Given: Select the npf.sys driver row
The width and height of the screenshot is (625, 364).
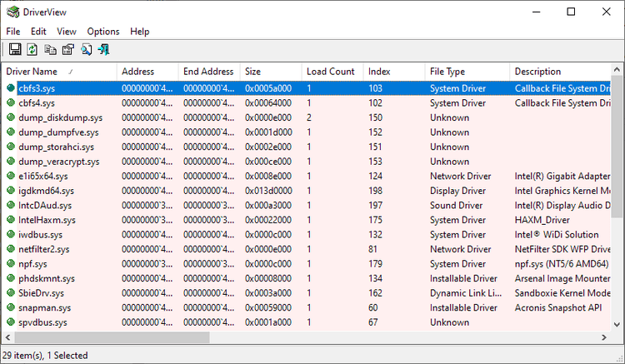Looking at the screenshot, I should (x=306, y=264).
